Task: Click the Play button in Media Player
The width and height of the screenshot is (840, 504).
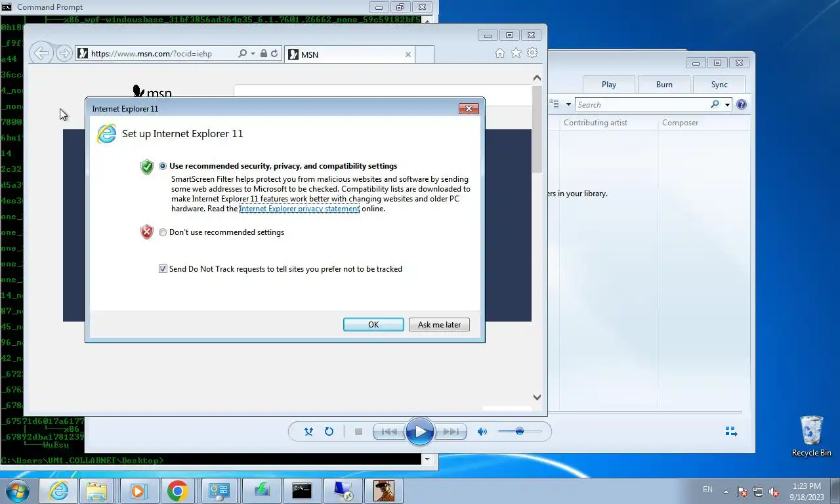Action: pyautogui.click(x=420, y=432)
